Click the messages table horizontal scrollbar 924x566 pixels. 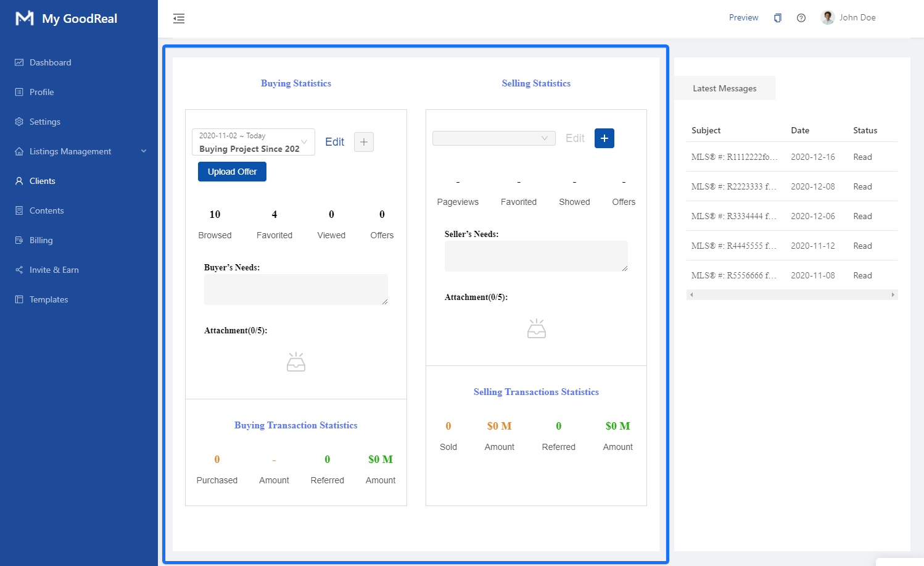coord(791,295)
